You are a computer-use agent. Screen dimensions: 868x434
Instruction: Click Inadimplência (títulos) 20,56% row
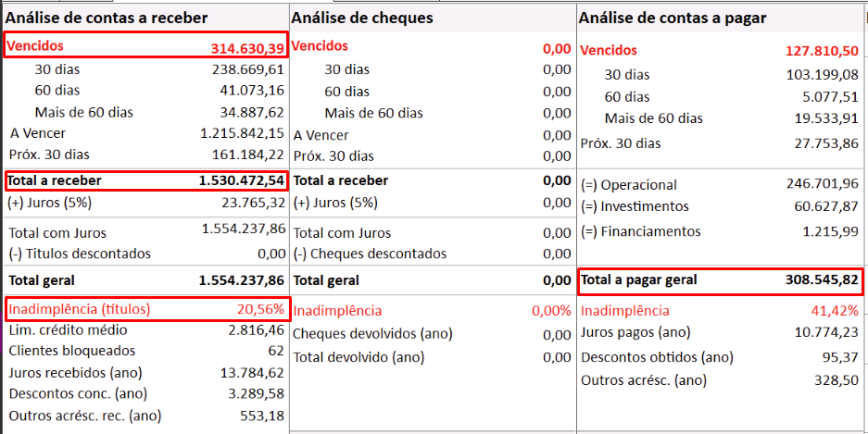tap(145, 309)
